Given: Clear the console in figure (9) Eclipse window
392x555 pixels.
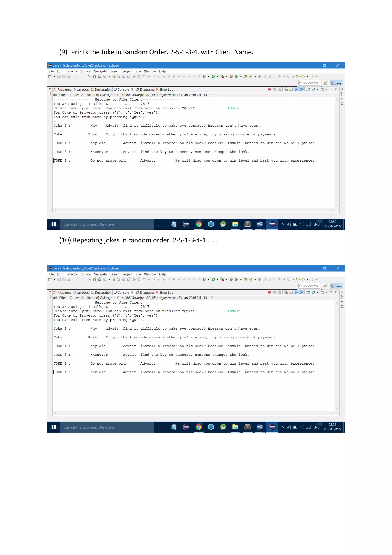Looking at the screenshot, I should 286,89.
